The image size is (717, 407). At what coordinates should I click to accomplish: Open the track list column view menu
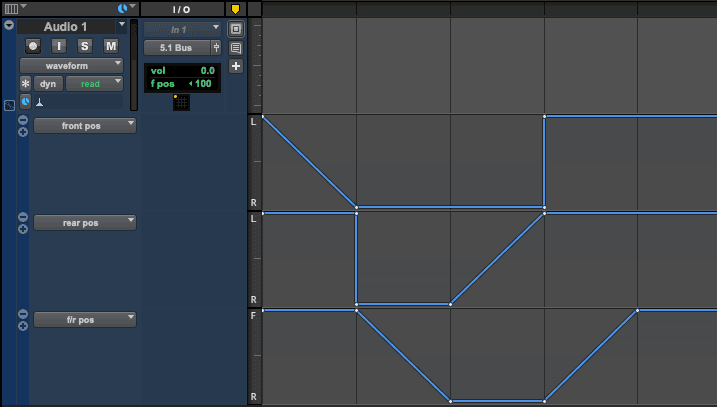[x=12, y=8]
